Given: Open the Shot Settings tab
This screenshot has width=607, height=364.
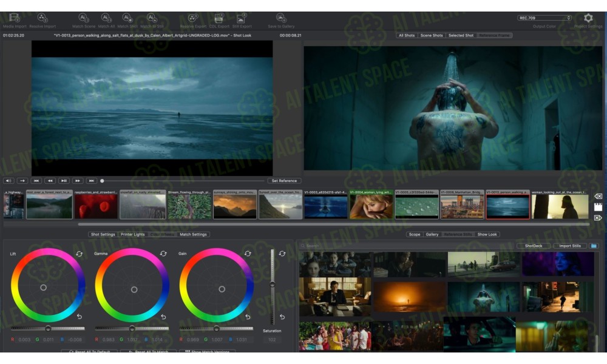Looking at the screenshot, I should click(103, 234).
